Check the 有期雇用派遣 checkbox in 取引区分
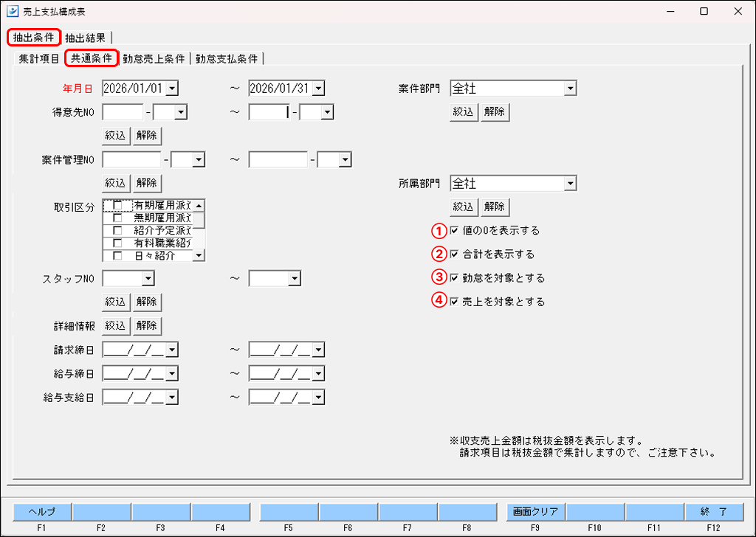Viewport: 756px width, 537px height. pos(117,204)
